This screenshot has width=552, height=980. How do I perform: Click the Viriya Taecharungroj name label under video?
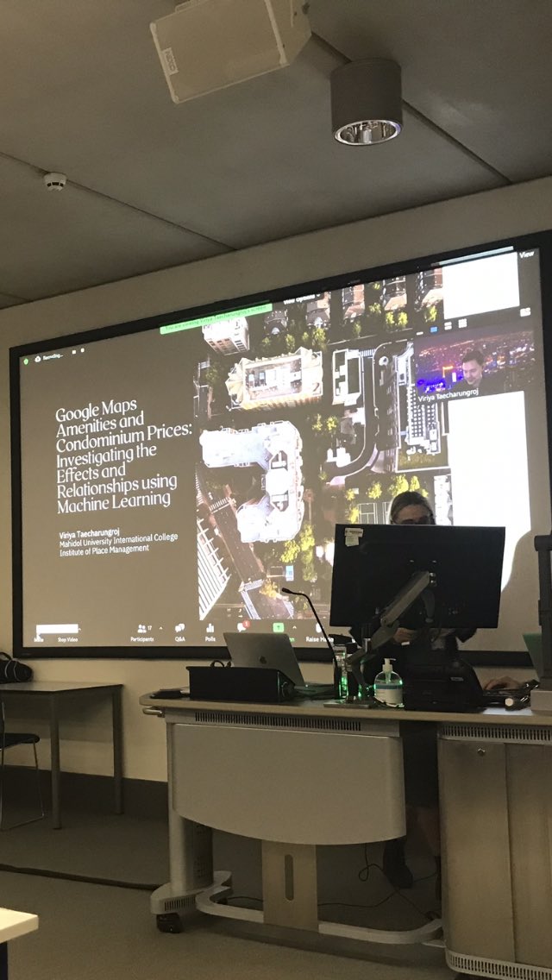tap(447, 395)
